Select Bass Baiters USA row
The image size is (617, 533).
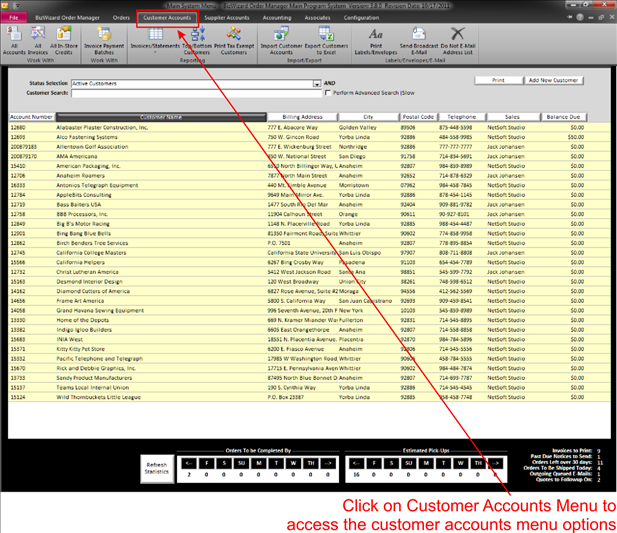click(309, 205)
